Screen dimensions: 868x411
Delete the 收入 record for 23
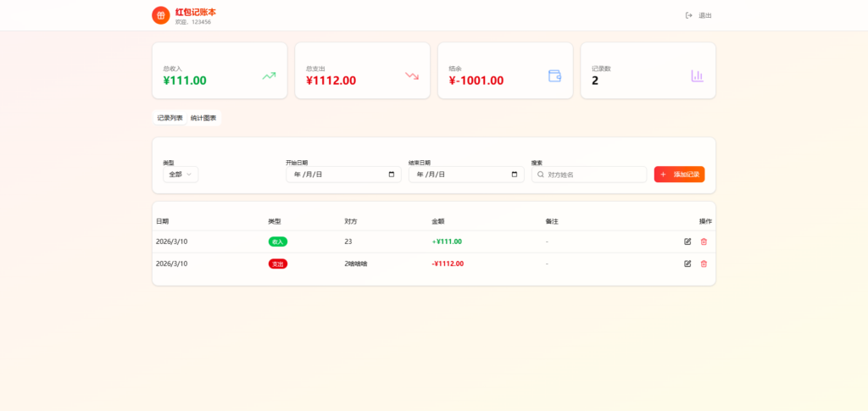(704, 242)
